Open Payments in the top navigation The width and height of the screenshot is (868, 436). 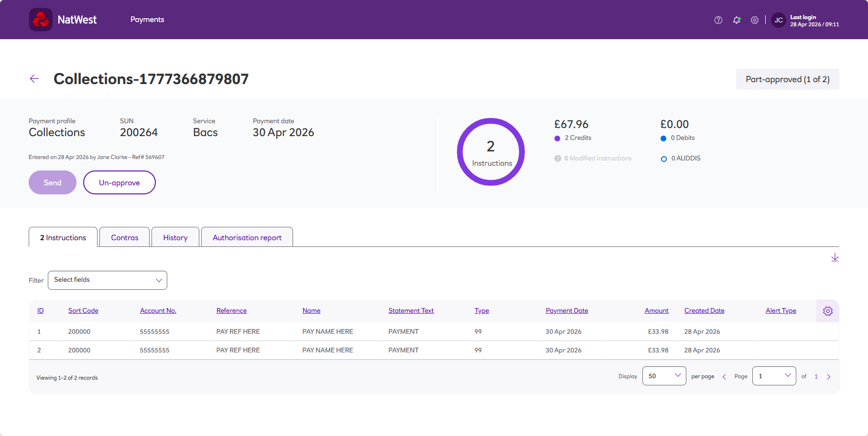[147, 20]
